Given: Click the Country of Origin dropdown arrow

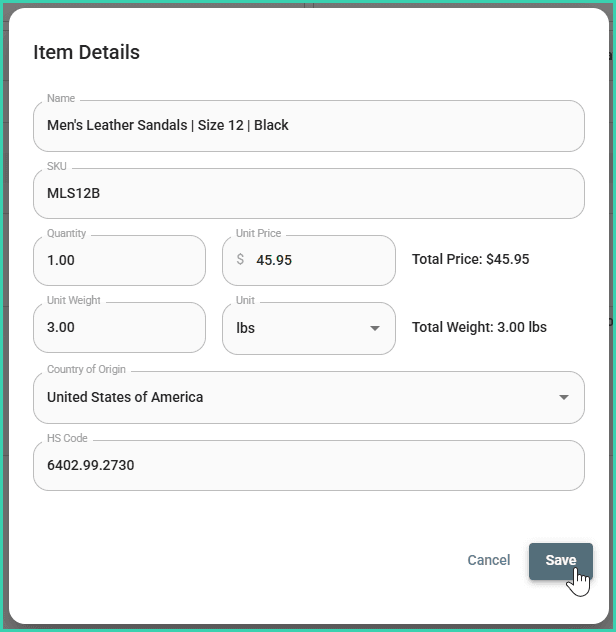Looking at the screenshot, I should click(x=564, y=397).
